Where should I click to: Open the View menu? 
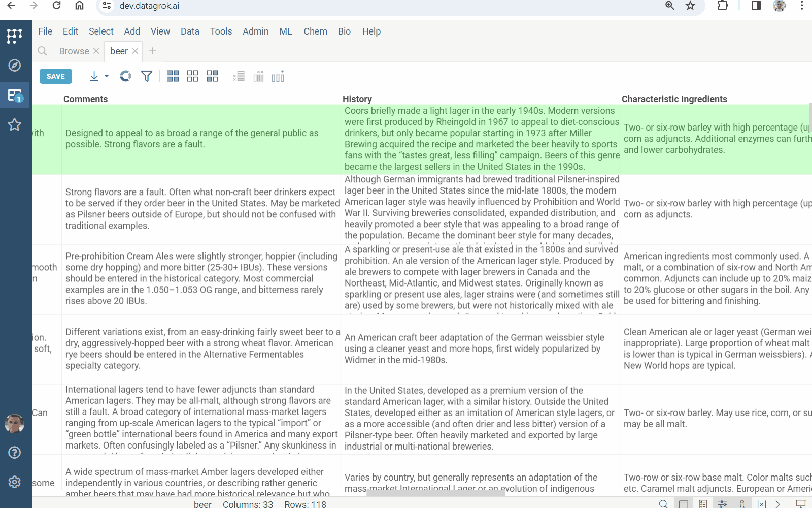click(x=160, y=31)
